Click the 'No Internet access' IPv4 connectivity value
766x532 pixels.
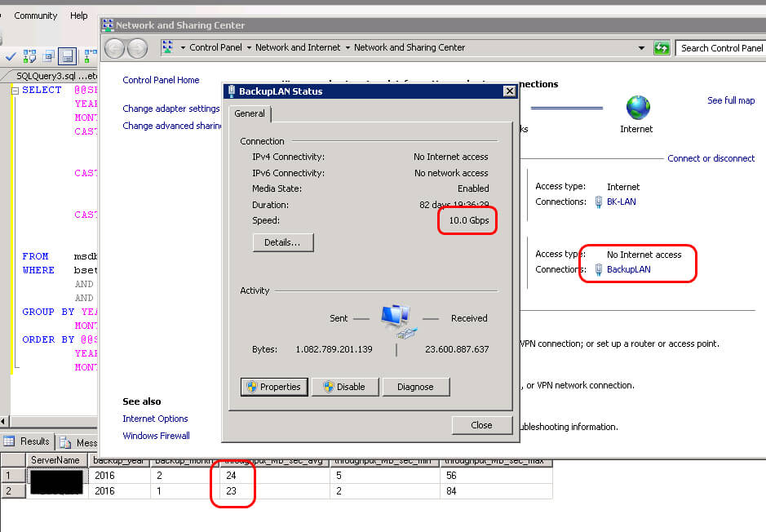[450, 157]
